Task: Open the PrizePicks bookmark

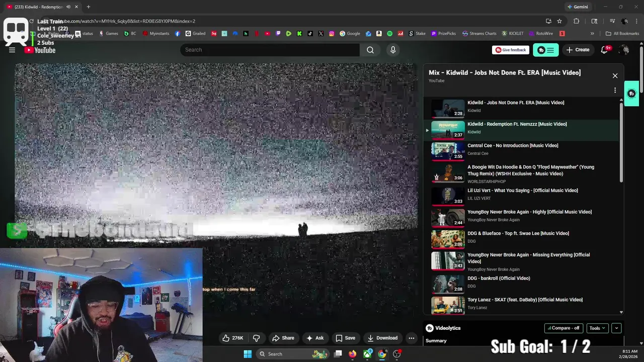Action: tap(444, 34)
